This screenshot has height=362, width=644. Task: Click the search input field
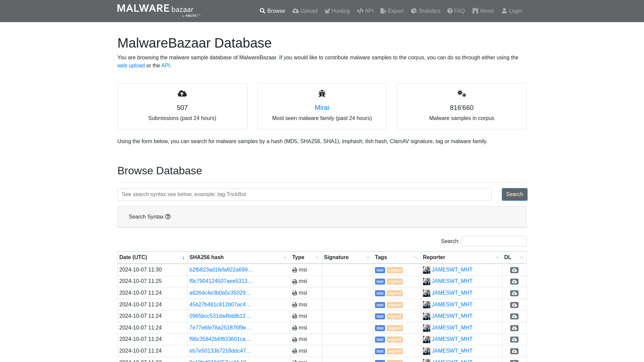point(304,194)
